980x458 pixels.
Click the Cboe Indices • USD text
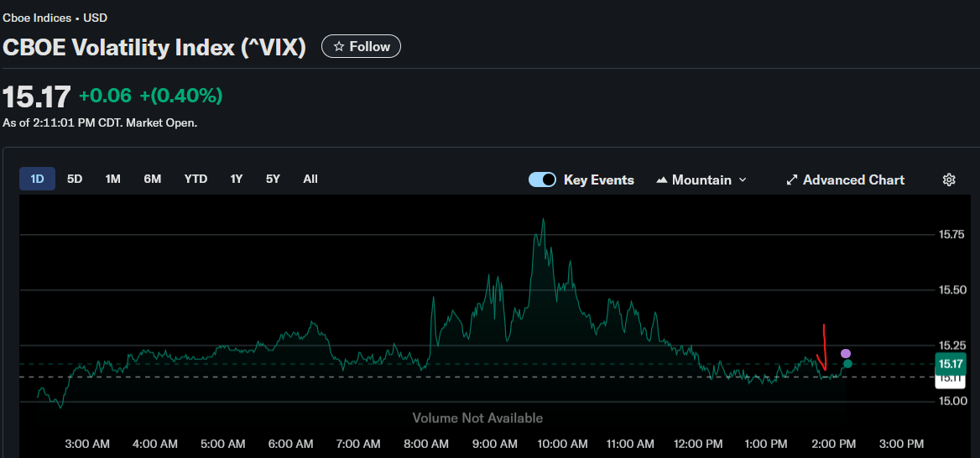pos(55,18)
